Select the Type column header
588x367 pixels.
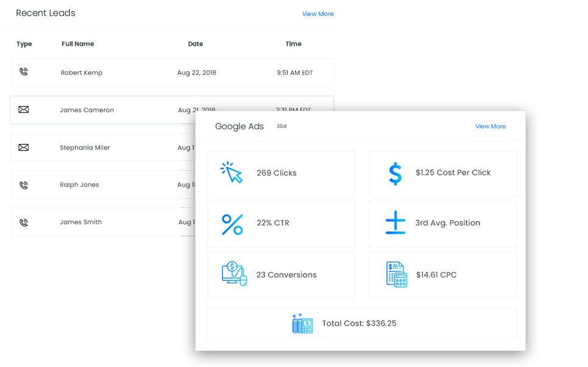pos(24,44)
